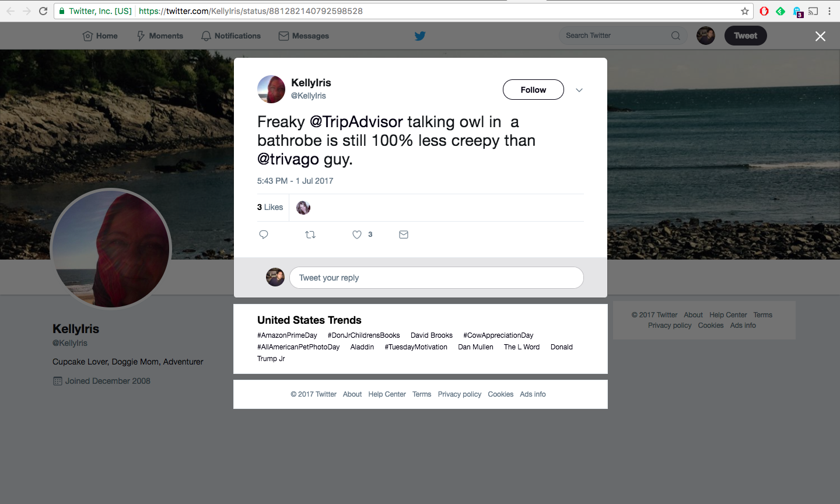Screen dimensions: 840x504
Task: Open the #DonJrChildrensBooks trend
Action: tap(364, 335)
